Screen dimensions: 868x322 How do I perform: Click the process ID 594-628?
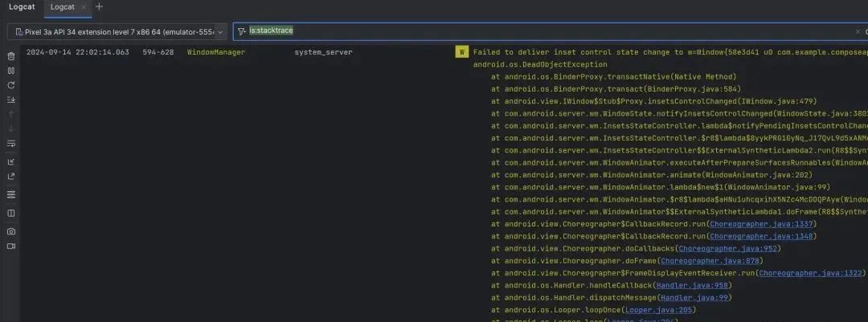click(x=158, y=52)
